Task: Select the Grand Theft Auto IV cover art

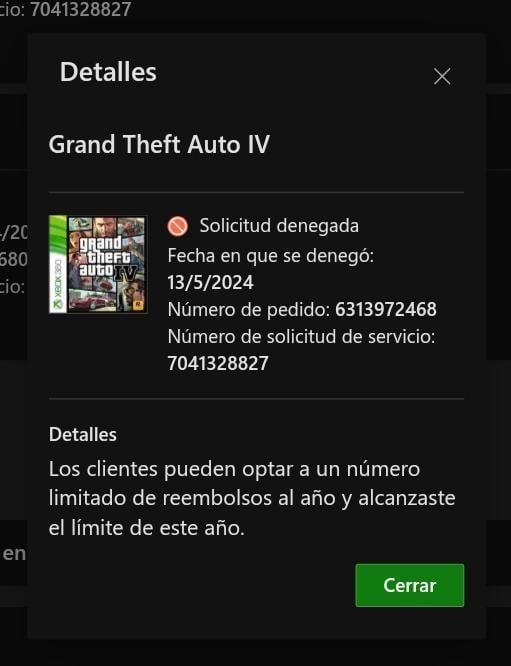Action: pos(98,264)
